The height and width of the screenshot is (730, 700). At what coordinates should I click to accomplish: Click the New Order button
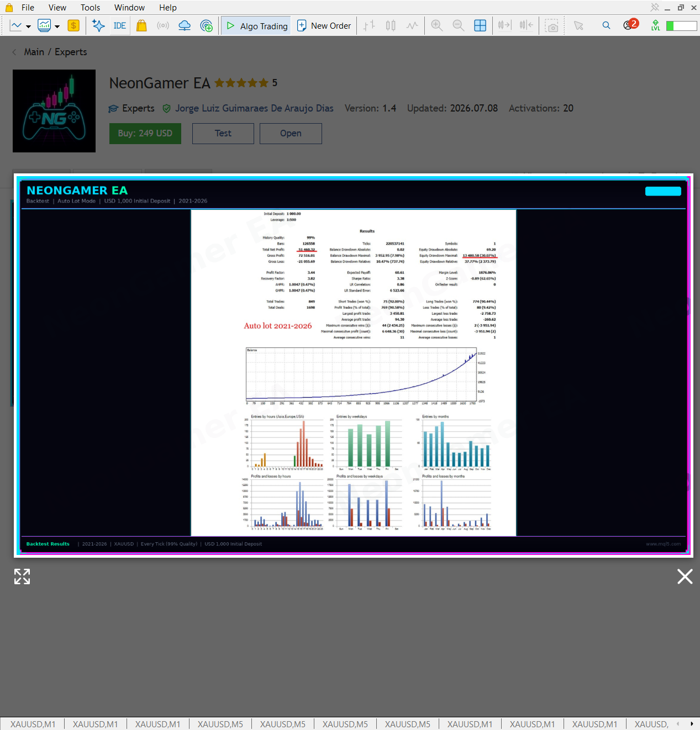tap(324, 25)
